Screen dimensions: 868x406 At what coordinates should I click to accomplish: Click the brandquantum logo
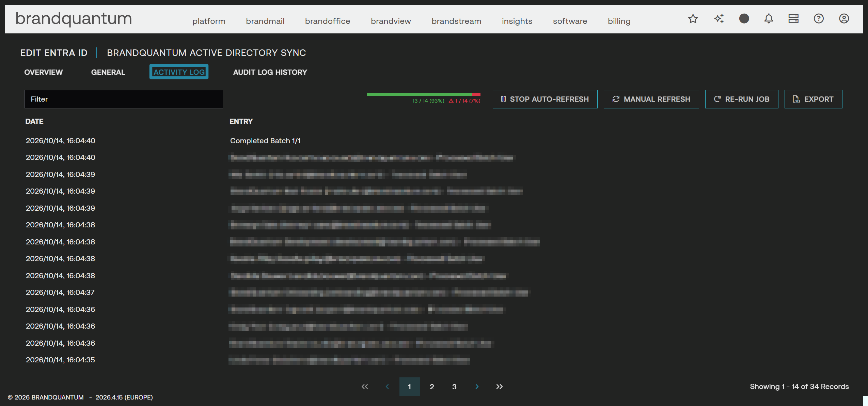pyautogui.click(x=74, y=19)
